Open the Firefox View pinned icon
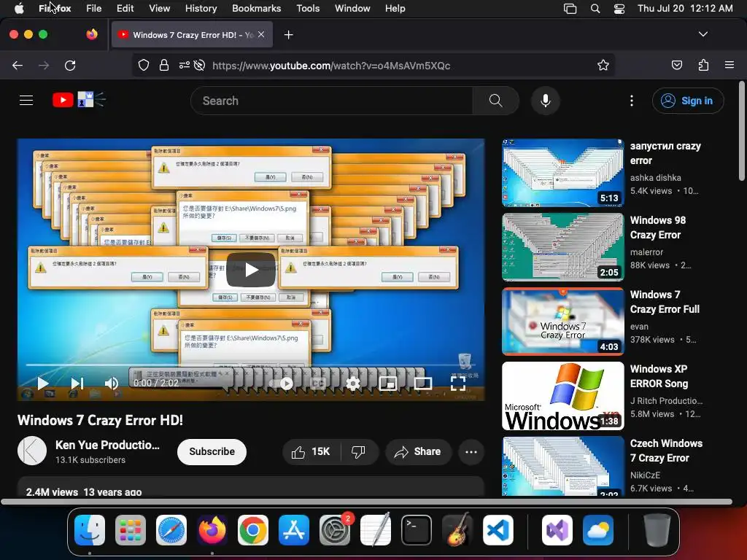The height and width of the screenshot is (560, 747). click(92, 34)
